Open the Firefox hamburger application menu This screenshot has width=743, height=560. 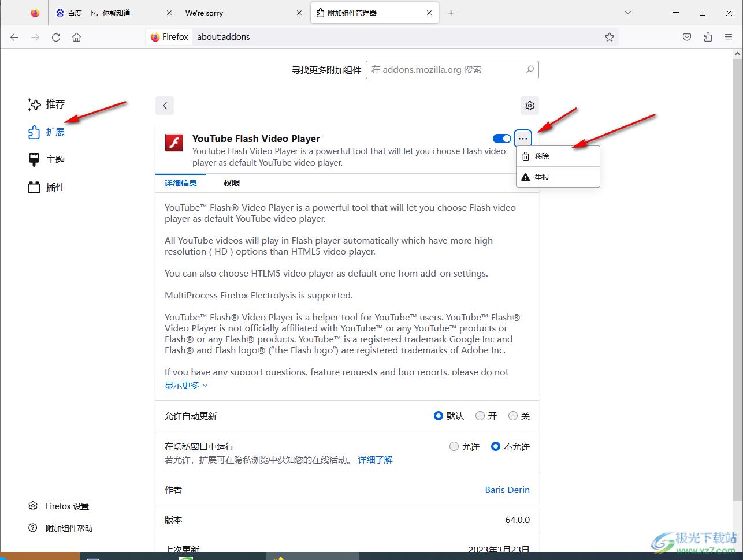click(x=729, y=37)
